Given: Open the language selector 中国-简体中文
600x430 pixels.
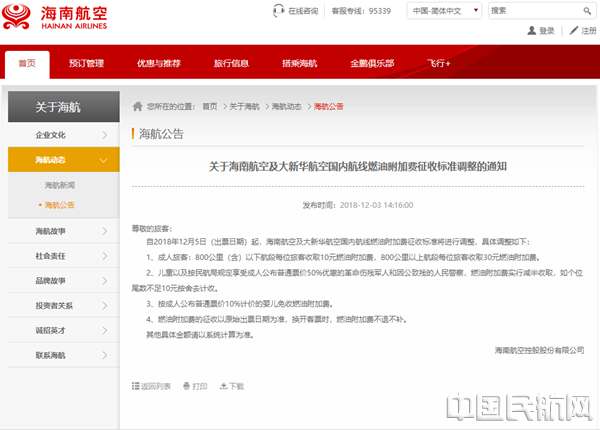Looking at the screenshot, I should tap(444, 11).
